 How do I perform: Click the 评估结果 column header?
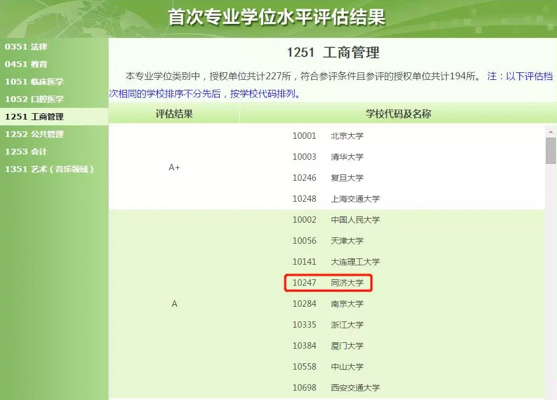[x=174, y=114]
